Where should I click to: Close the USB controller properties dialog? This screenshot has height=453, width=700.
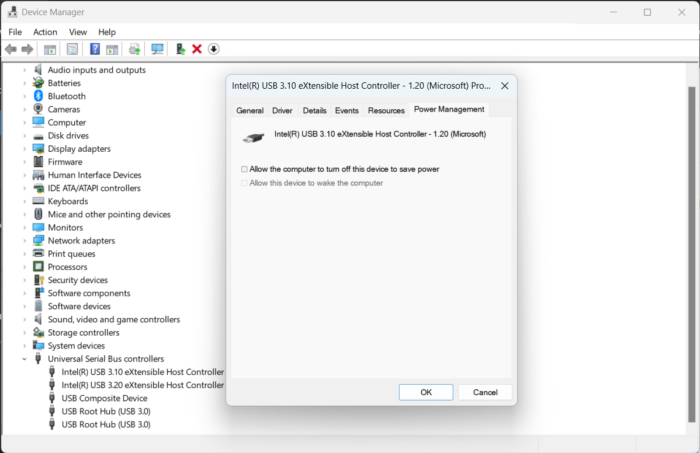504,86
